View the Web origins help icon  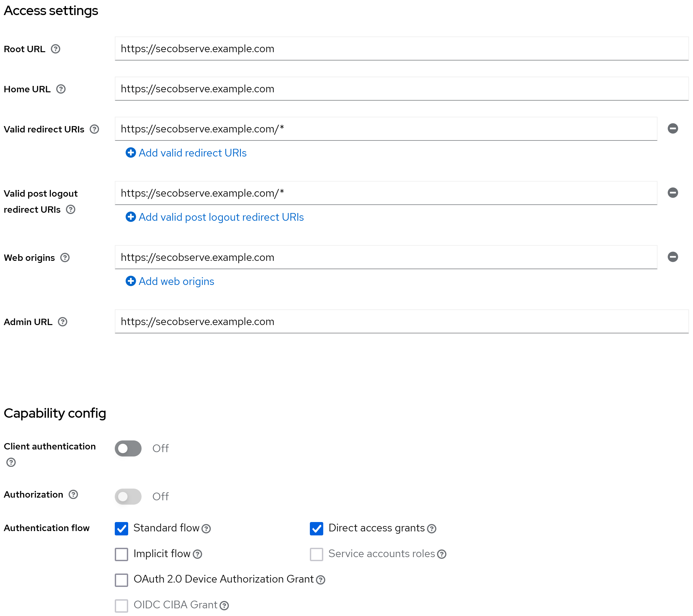65,258
